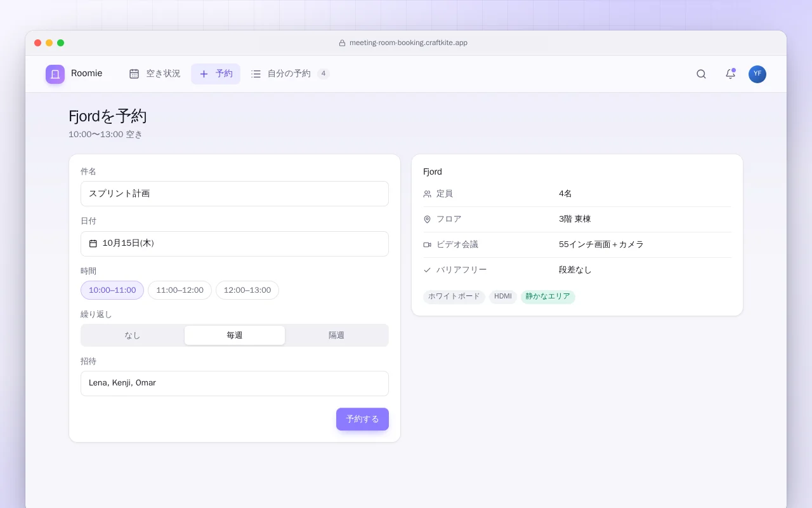Open notifications bell icon

730,74
